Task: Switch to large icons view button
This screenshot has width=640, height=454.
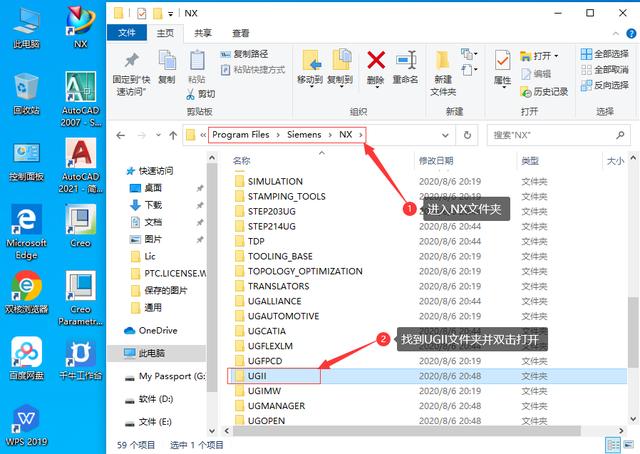Action: tap(631, 445)
